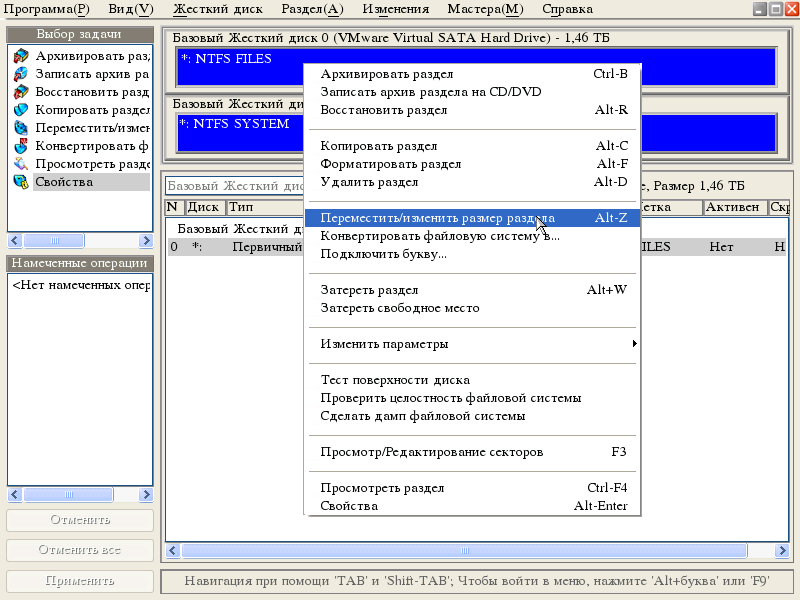This screenshot has height=600, width=800.
Task: Select the blue 'NTFS FILES' partition block
Action: pyautogui.click(x=240, y=67)
